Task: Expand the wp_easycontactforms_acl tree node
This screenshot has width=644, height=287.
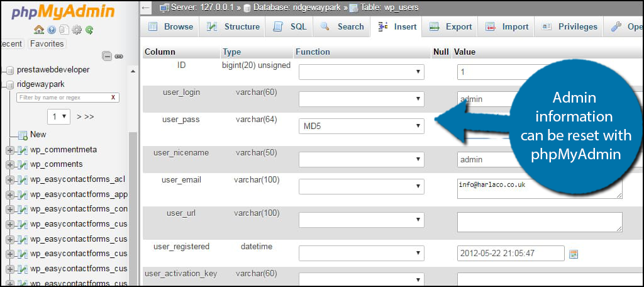Action: pyautogui.click(x=10, y=180)
